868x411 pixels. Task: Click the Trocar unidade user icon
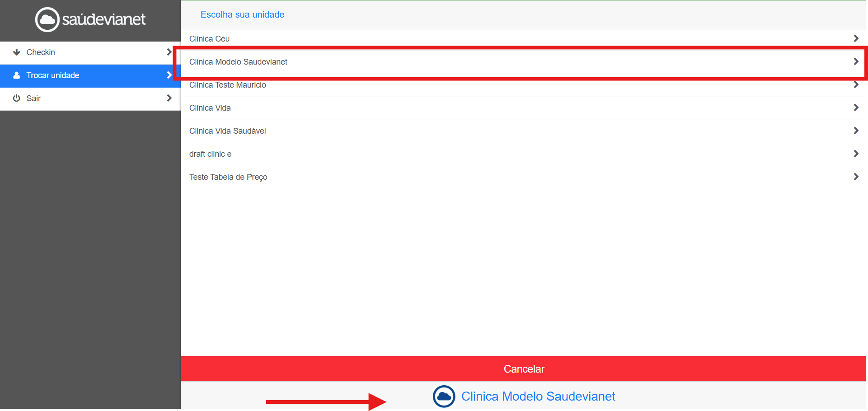tap(17, 75)
